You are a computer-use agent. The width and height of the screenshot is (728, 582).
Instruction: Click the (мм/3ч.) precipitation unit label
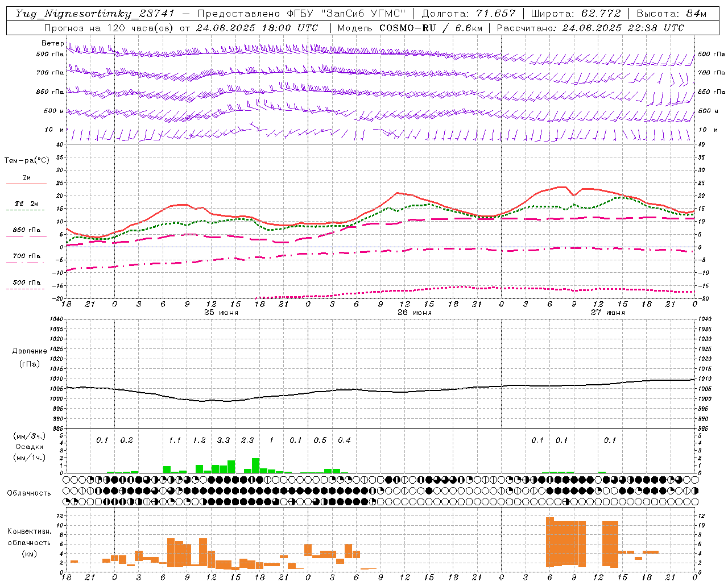tap(30, 436)
